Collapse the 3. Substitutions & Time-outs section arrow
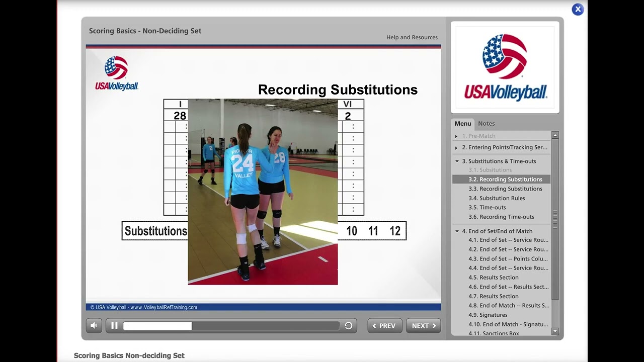Image resolution: width=644 pixels, height=362 pixels. coord(457,161)
